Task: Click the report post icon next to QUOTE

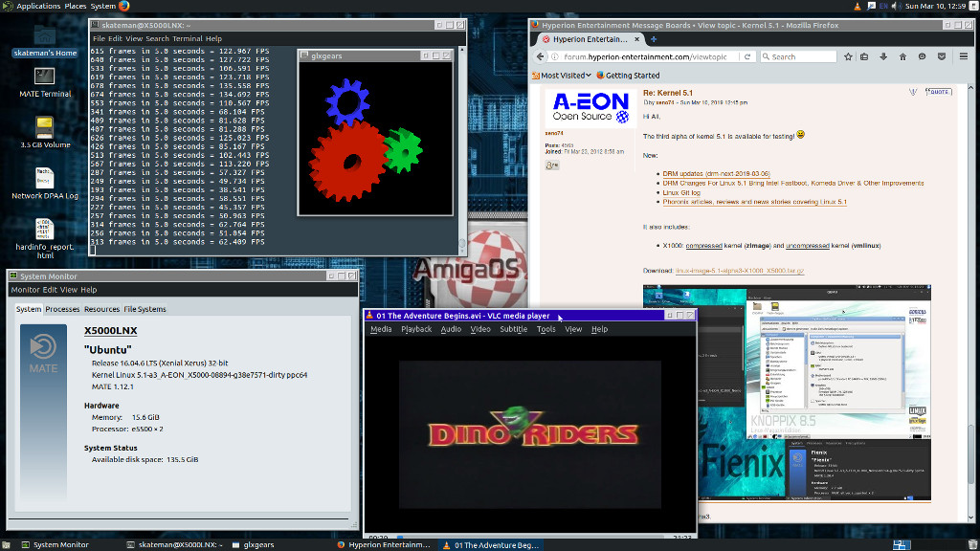Action: 913,92
